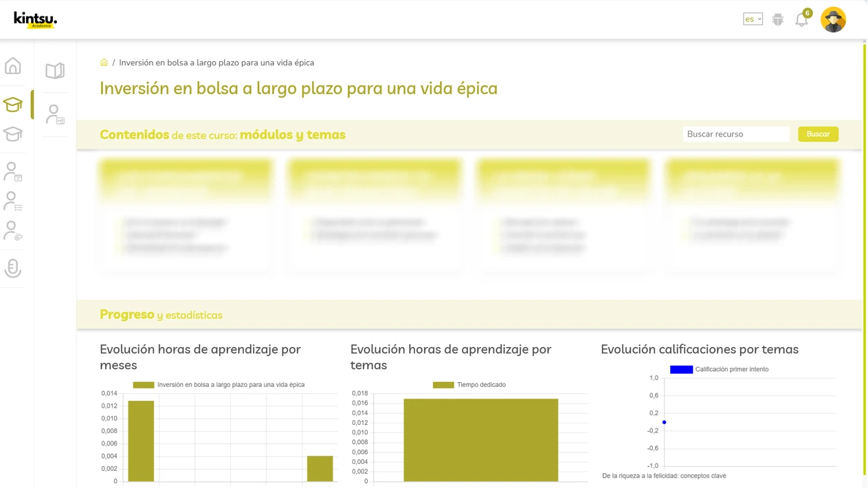Open the breadcrumb link for the course
The height and width of the screenshot is (488, 868).
pyautogui.click(x=216, y=63)
